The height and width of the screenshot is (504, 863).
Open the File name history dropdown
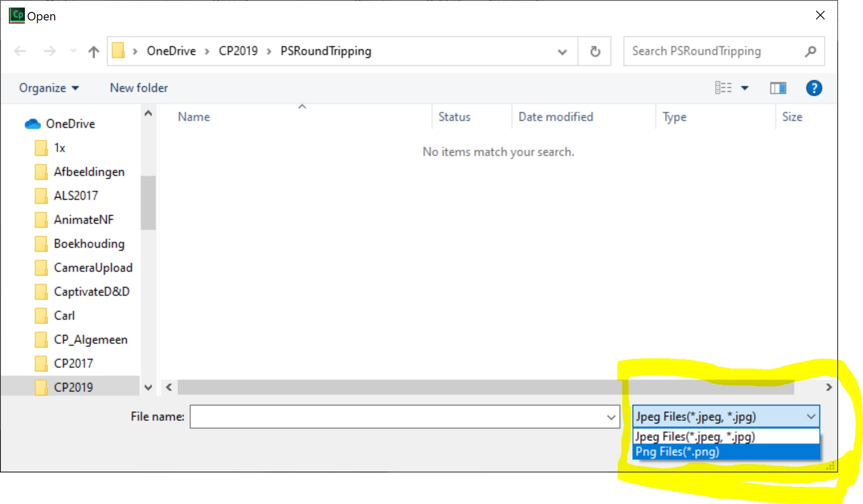click(x=611, y=417)
